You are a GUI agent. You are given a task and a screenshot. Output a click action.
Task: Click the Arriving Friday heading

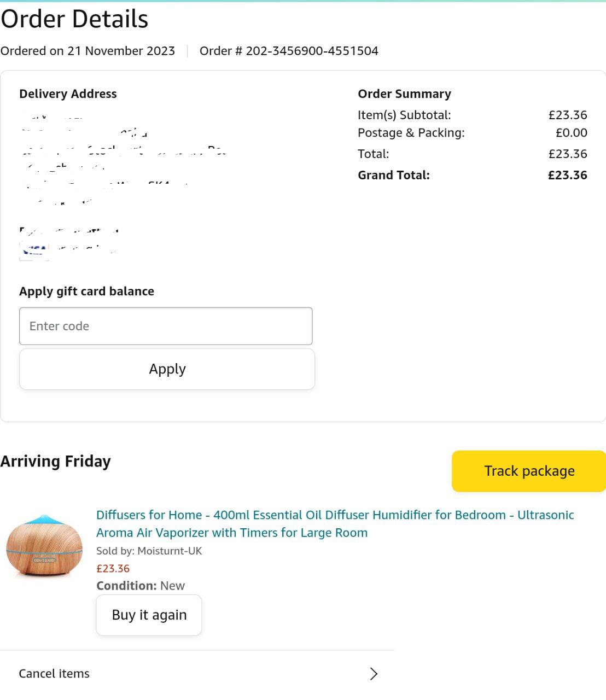pos(56,461)
